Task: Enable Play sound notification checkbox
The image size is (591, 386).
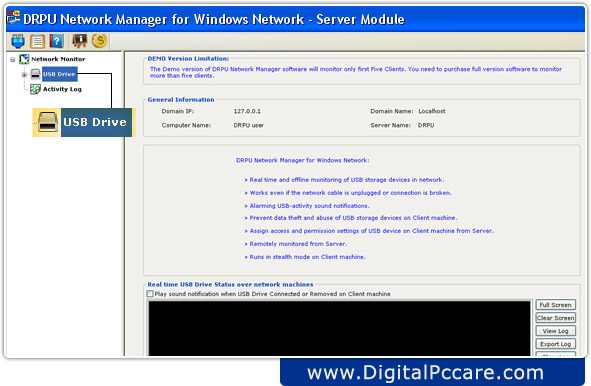Action: coord(150,294)
